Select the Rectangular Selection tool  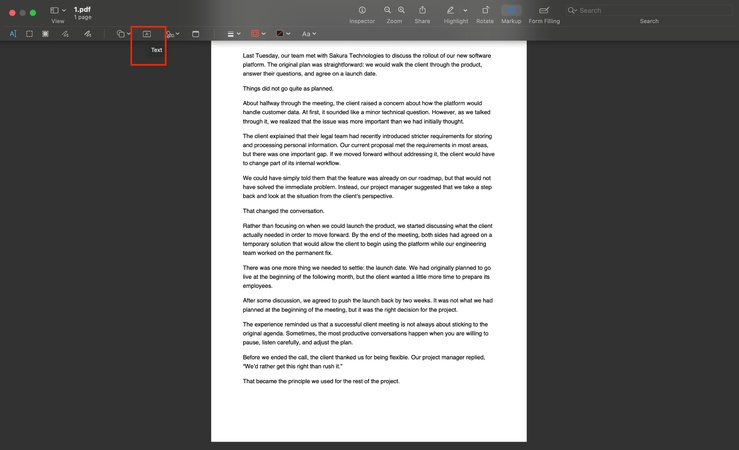(29, 34)
